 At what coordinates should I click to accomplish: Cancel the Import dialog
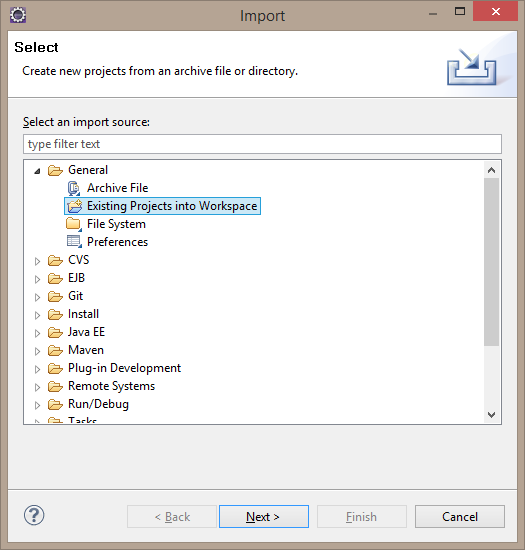460,516
